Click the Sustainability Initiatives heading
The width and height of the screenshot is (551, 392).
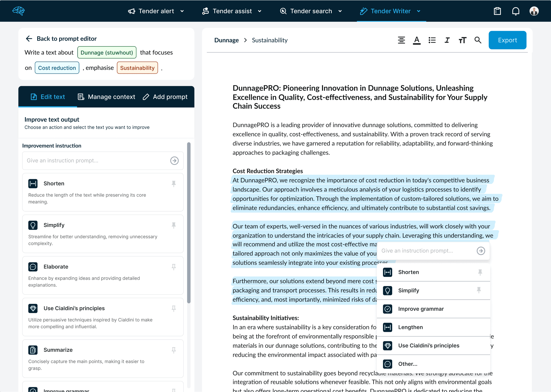(266, 318)
